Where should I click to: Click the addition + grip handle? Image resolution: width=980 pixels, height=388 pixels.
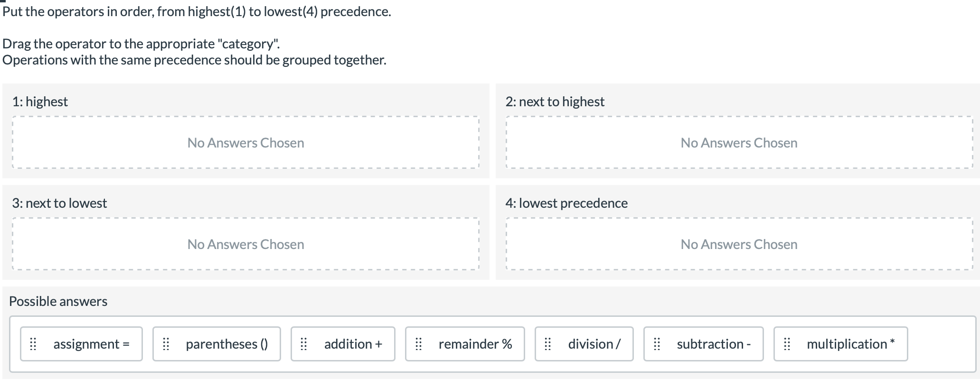[x=304, y=344]
